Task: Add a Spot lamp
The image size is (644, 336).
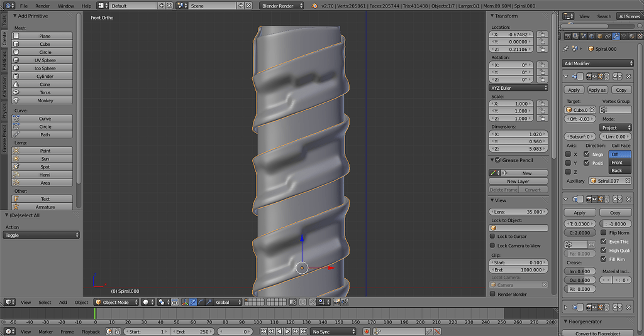Action: tap(42, 167)
